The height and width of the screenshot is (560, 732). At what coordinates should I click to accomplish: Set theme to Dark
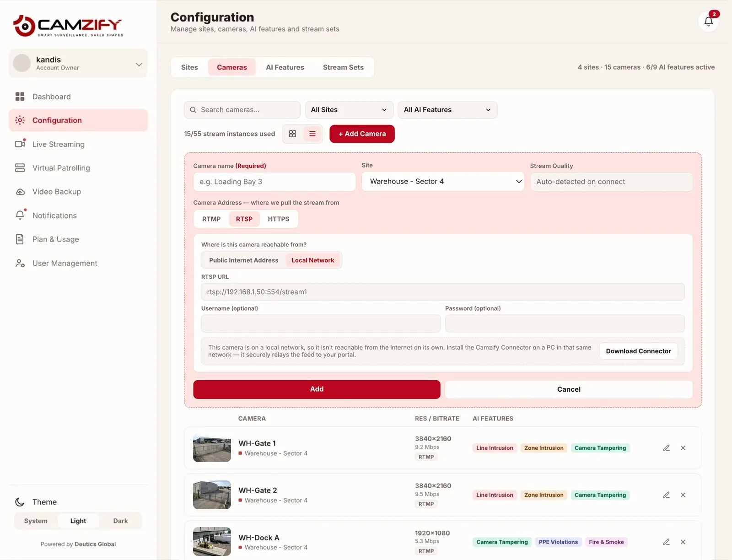pyautogui.click(x=121, y=521)
